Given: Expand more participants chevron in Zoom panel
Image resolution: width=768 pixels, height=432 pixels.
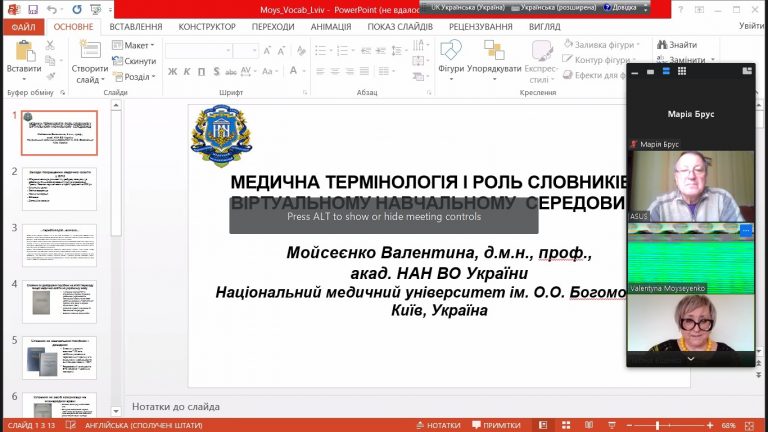Looking at the screenshot, I should pyautogui.click(x=691, y=359).
